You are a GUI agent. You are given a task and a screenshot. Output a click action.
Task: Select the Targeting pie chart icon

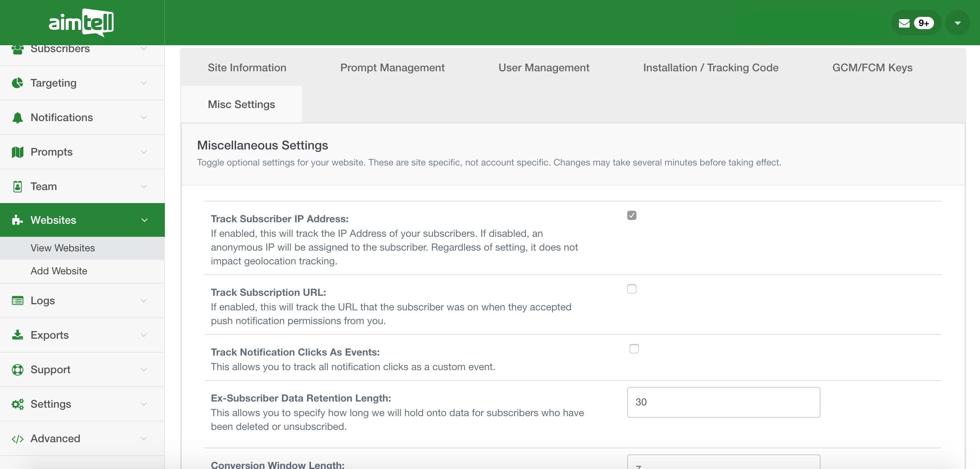pos(18,83)
